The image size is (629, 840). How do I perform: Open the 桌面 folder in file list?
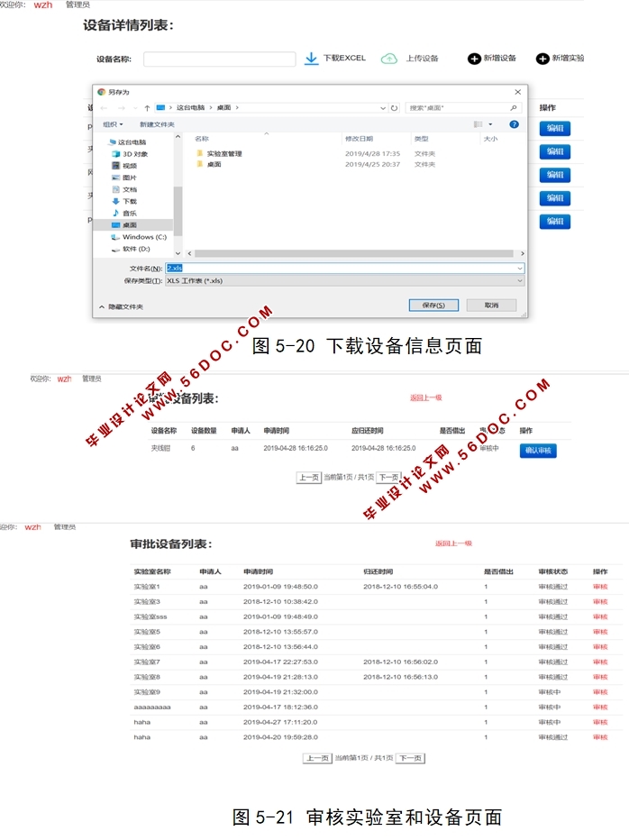coord(209,164)
